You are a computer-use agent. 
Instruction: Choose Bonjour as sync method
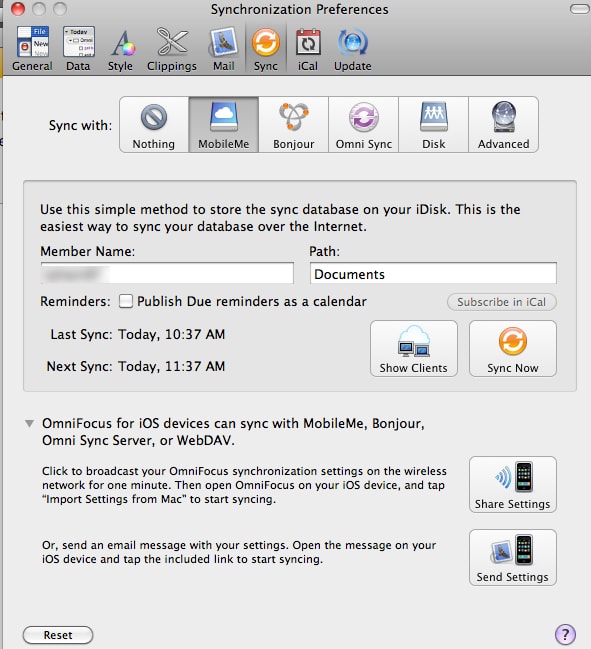pyautogui.click(x=294, y=125)
